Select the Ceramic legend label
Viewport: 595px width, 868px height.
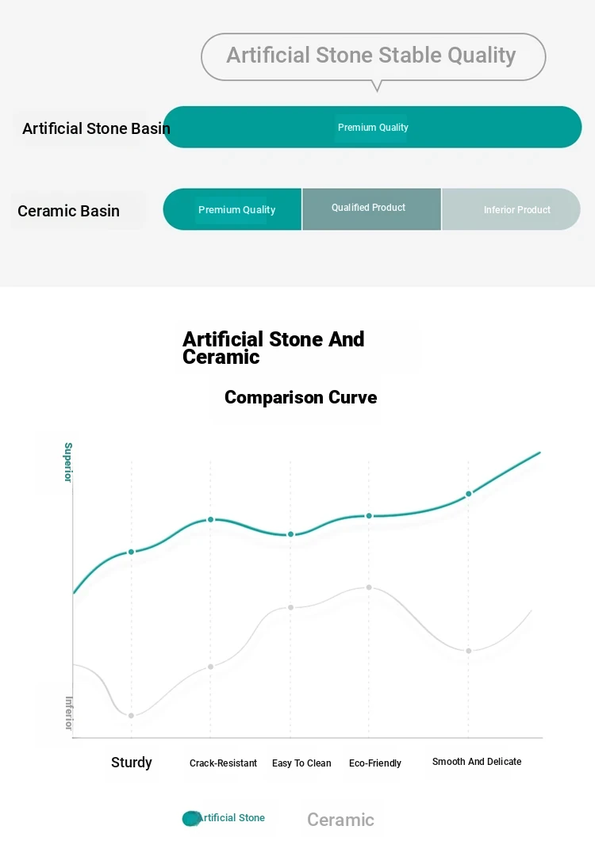click(x=340, y=820)
